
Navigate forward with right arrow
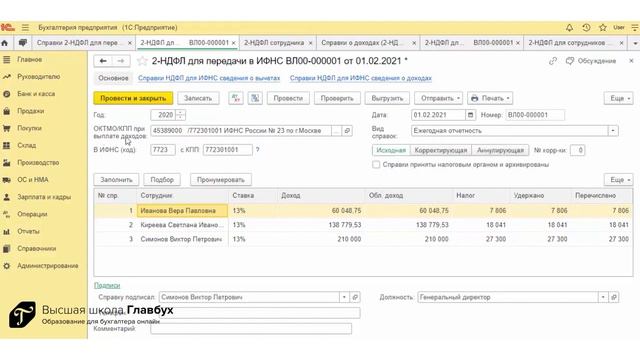121,61
